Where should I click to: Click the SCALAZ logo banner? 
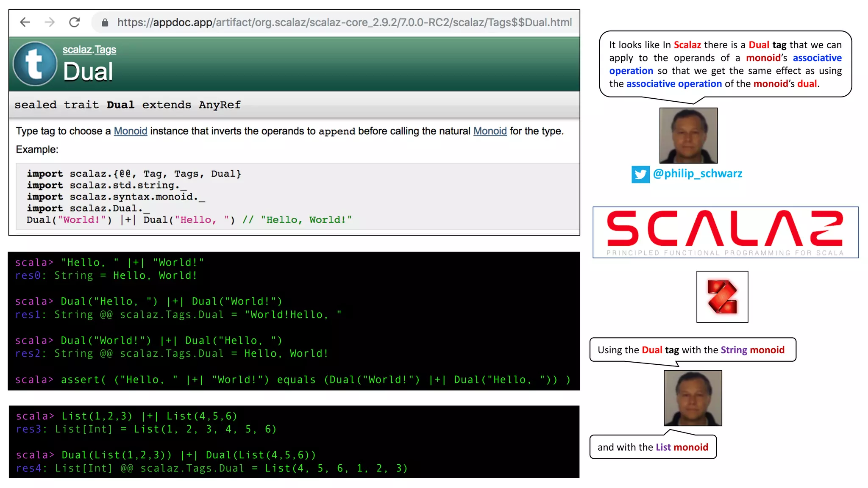pyautogui.click(x=726, y=232)
